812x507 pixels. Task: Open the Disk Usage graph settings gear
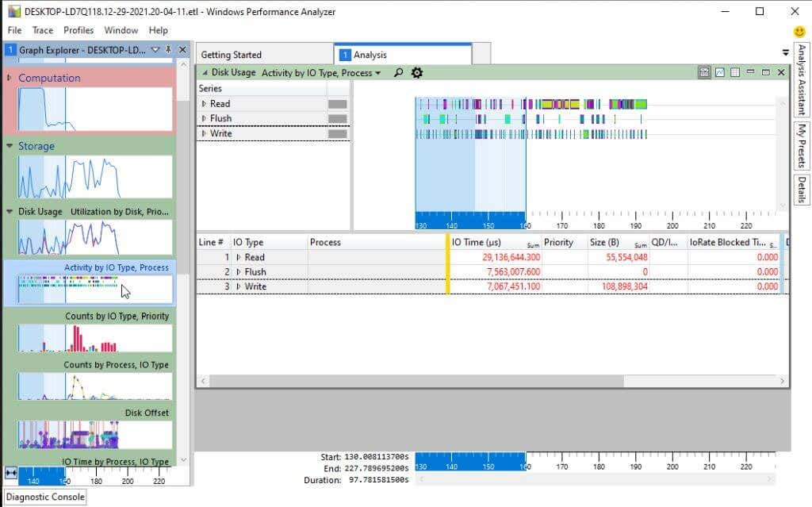pyautogui.click(x=416, y=72)
